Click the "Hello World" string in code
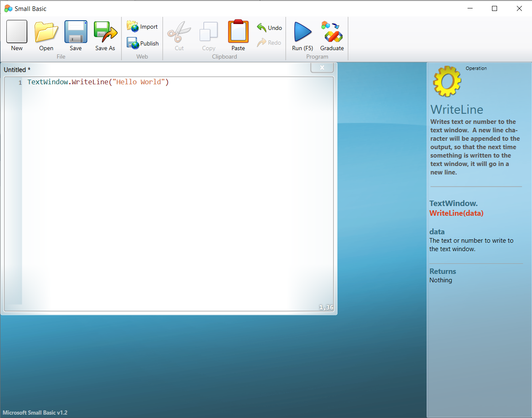This screenshot has height=418, width=532. point(139,82)
